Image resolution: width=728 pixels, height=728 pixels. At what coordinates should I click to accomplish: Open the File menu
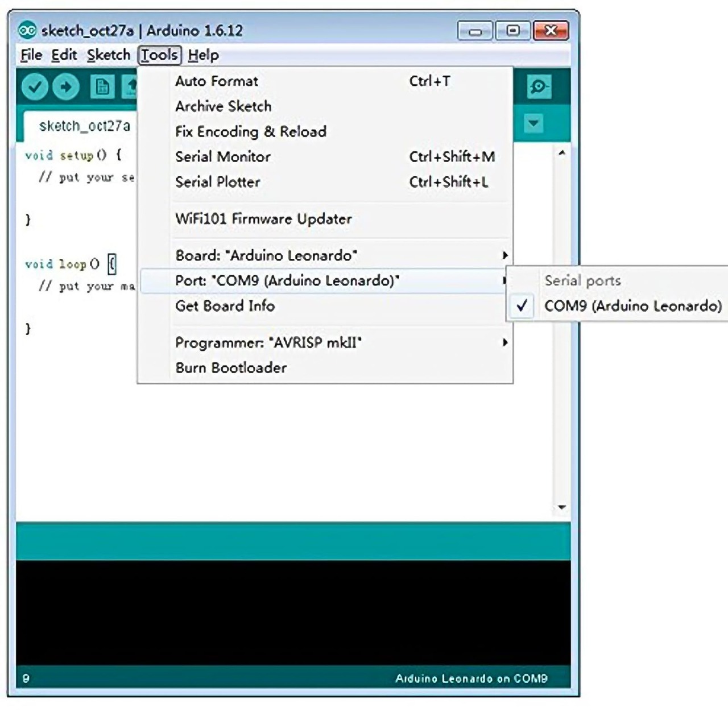pyautogui.click(x=31, y=55)
